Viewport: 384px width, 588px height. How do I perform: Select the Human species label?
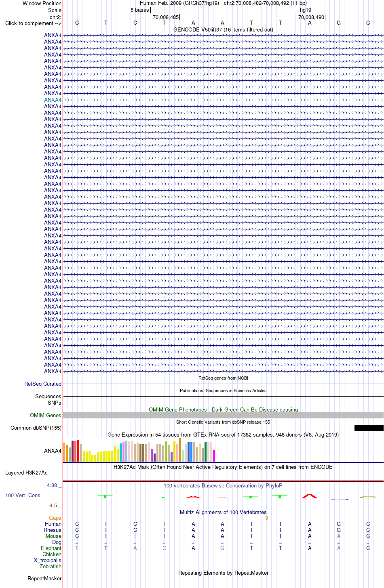[x=53, y=524]
